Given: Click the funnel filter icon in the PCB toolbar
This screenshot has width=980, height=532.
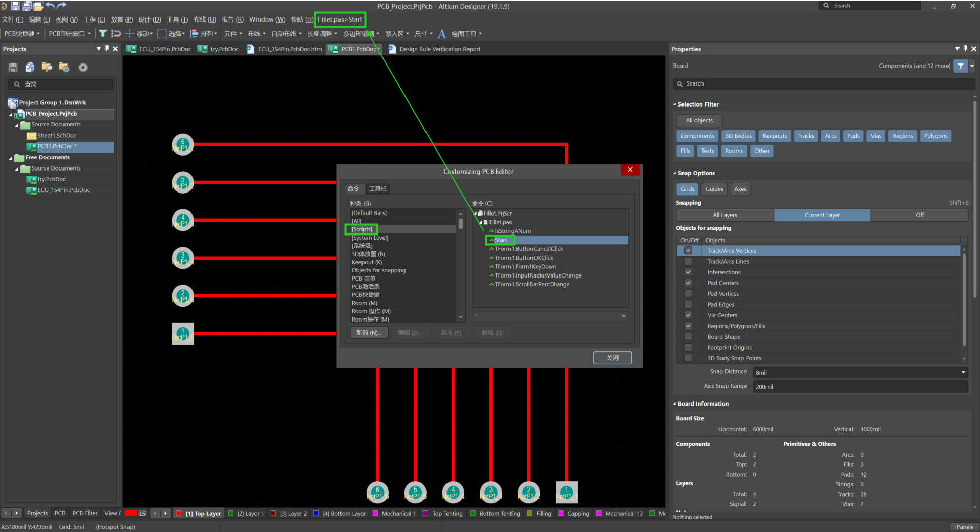Looking at the screenshot, I should (103, 34).
